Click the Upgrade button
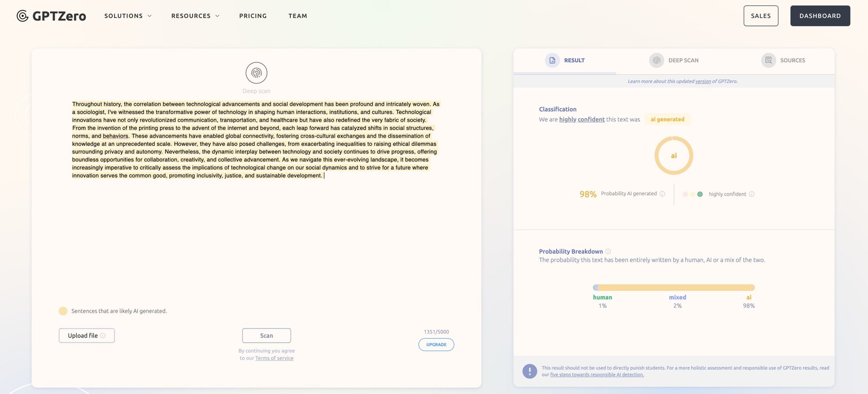The height and width of the screenshot is (394, 868). (x=436, y=345)
